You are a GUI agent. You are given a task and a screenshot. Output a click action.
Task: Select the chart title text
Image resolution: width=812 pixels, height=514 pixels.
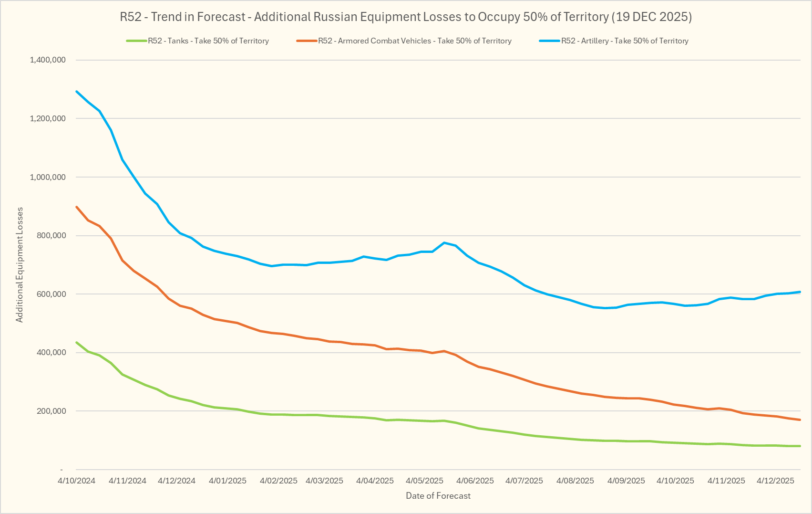pyautogui.click(x=406, y=17)
